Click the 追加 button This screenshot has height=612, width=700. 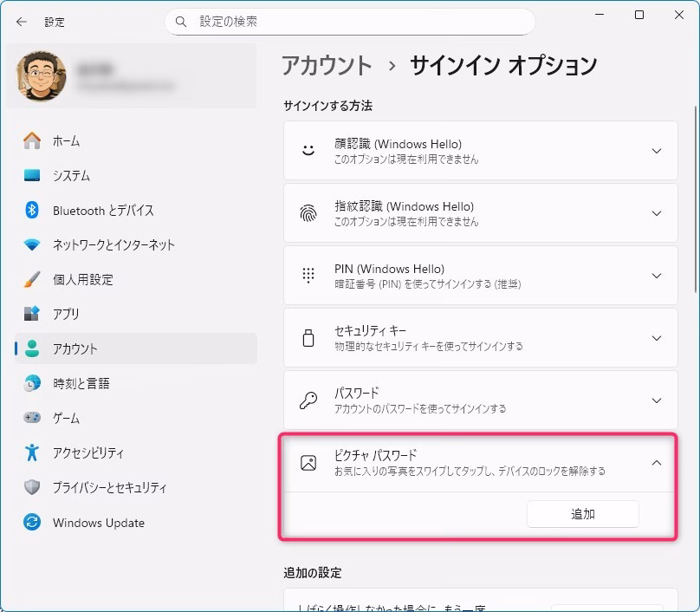pyautogui.click(x=582, y=514)
